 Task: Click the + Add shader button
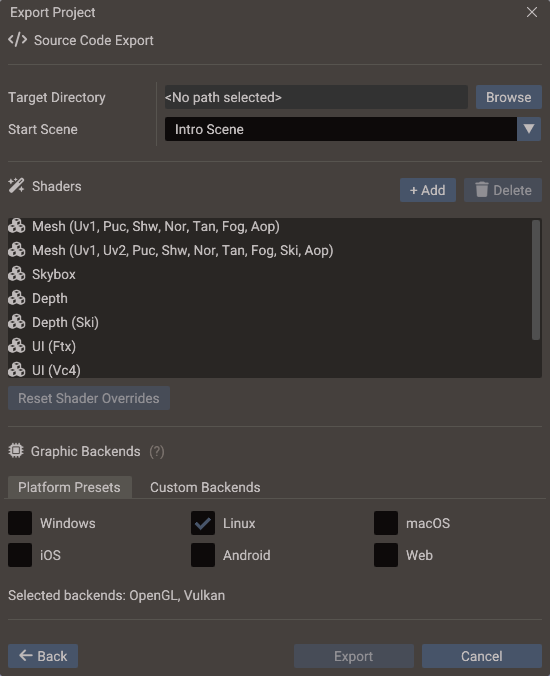click(x=428, y=190)
